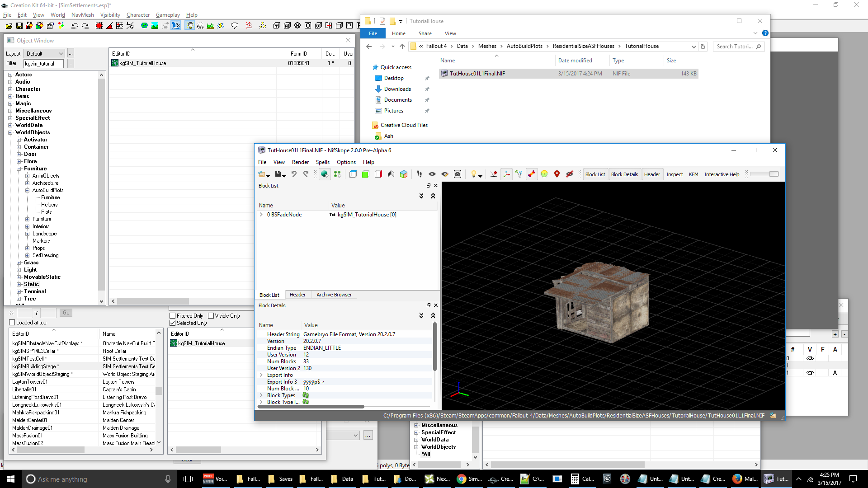This screenshot has width=868, height=488.
Task: Select the Select Object sphere tool in NifSkope
Action: 325,174
